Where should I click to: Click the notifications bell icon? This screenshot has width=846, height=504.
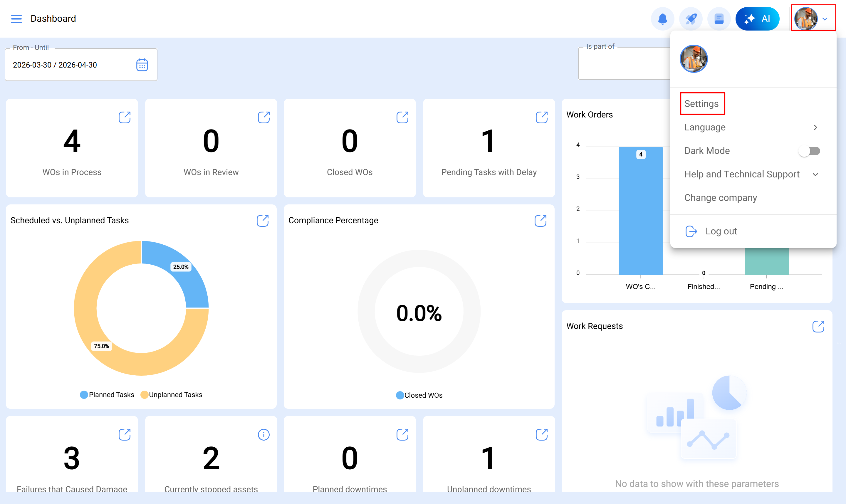(x=662, y=19)
